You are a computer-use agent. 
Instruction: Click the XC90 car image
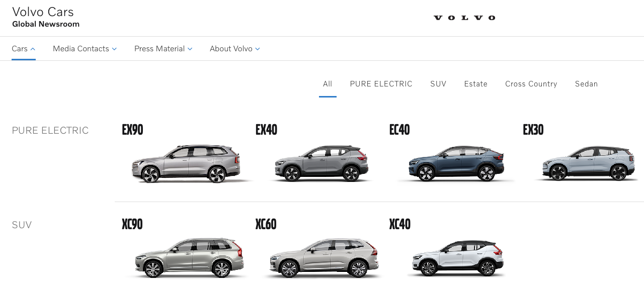189,257
